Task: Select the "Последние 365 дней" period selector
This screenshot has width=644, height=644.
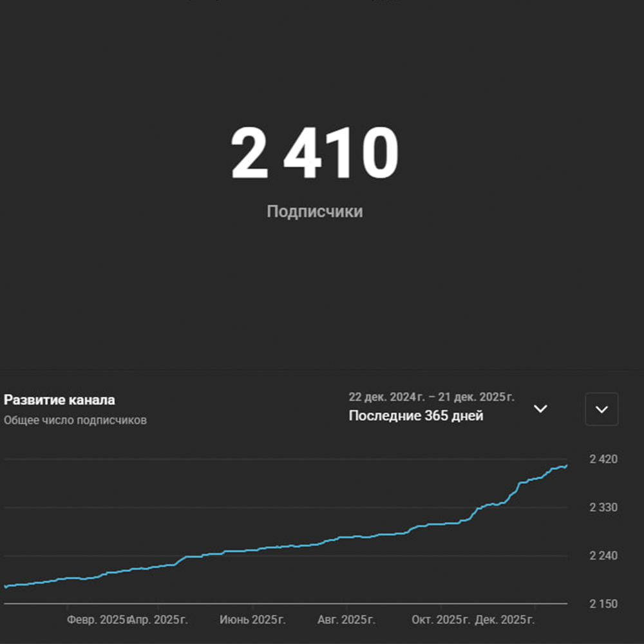Action: click(x=415, y=416)
